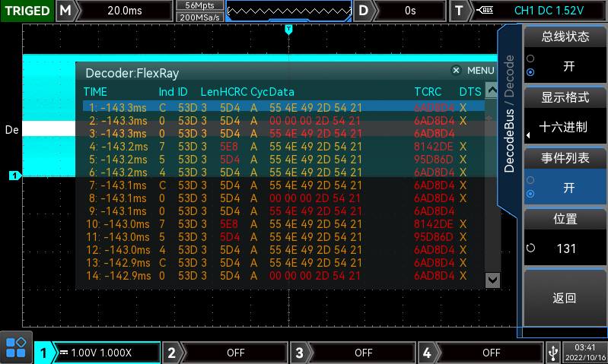Click the USB status icon
Screen dimensions: 608x364
553,353
